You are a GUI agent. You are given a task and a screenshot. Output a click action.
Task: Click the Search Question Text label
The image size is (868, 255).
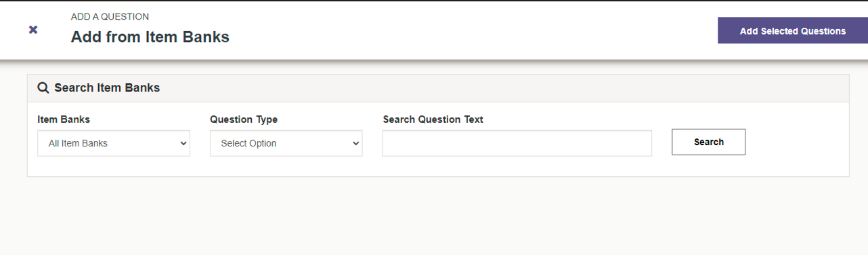433,119
